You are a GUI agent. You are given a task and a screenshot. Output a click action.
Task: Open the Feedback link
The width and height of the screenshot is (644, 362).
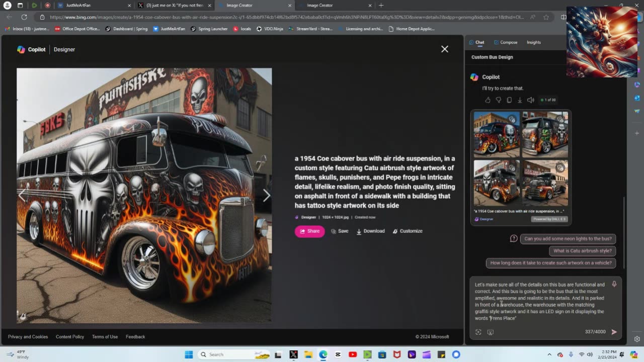(135, 337)
